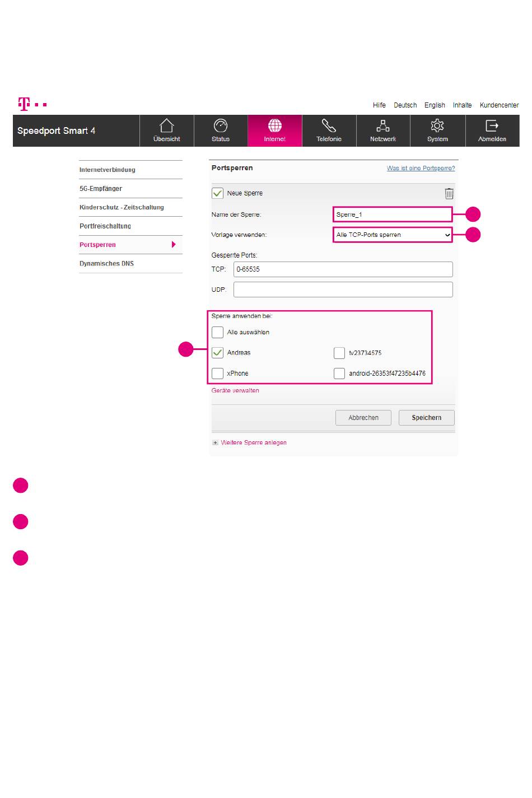Image resolution: width=532 pixels, height=798 pixels.
Task: Select Portsperren in the sidebar
Action: pyautogui.click(x=97, y=245)
